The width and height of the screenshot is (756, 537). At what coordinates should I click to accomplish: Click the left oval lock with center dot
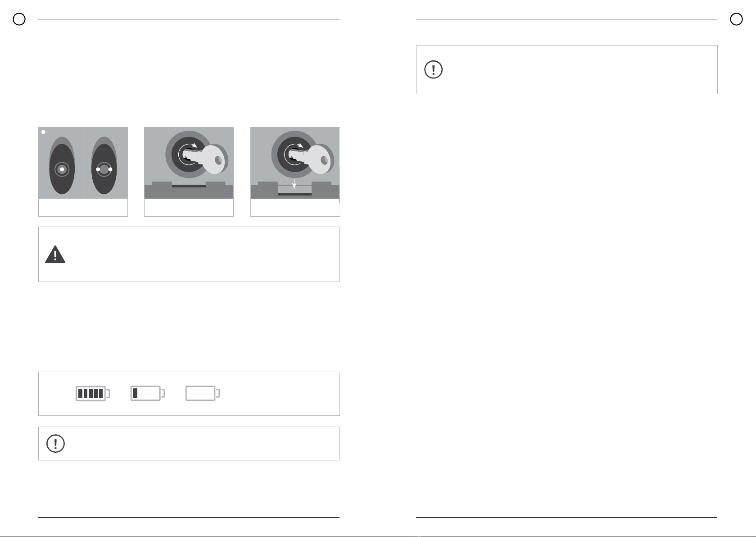coord(62,166)
